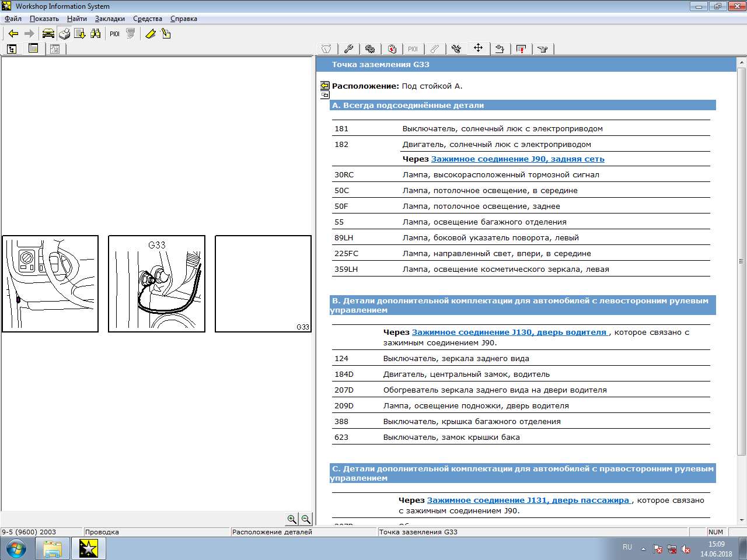Image resolution: width=747 pixels, height=560 pixels.
Task: Select the dashboard location thumbnail image
Action: pyautogui.click(x=50, y=284)
